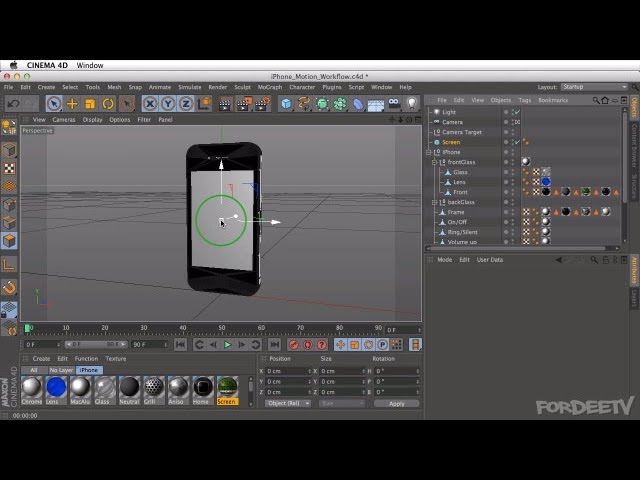
Task: Select the Screen object
Action: tap(451, 142)
